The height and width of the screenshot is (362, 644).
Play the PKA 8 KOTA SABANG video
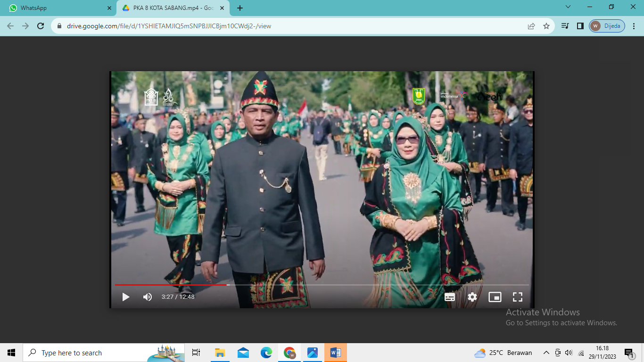(126, 297)
